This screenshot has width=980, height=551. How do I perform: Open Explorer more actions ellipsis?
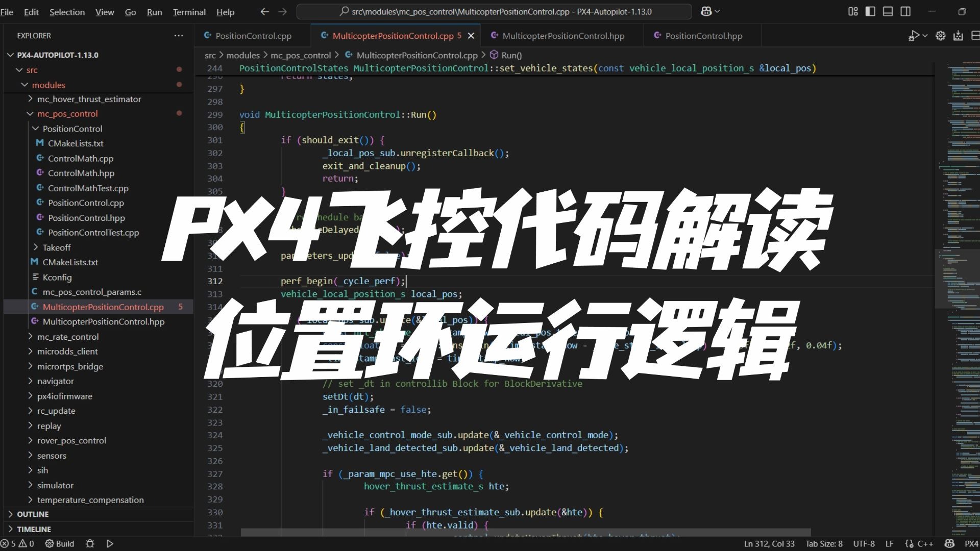[178, 36]
